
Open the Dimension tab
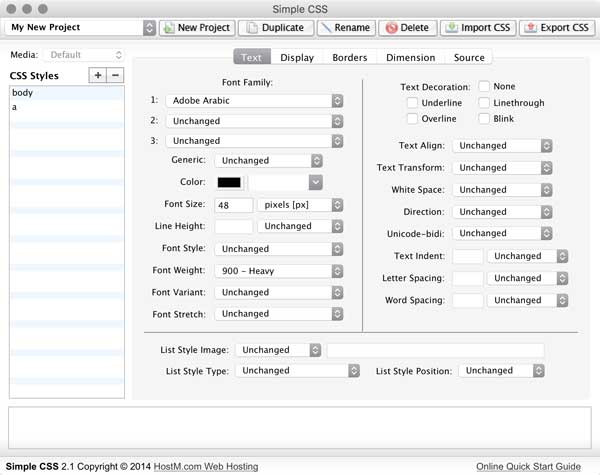point(411,57)
